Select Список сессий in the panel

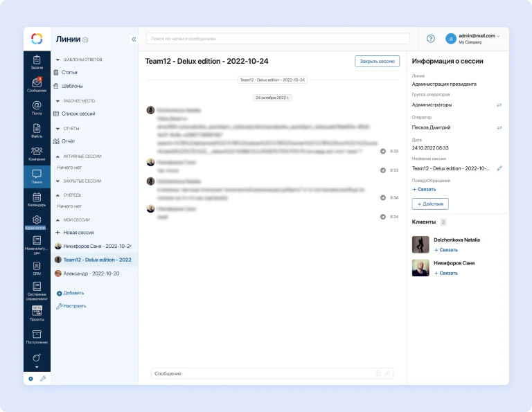[78, 114]
